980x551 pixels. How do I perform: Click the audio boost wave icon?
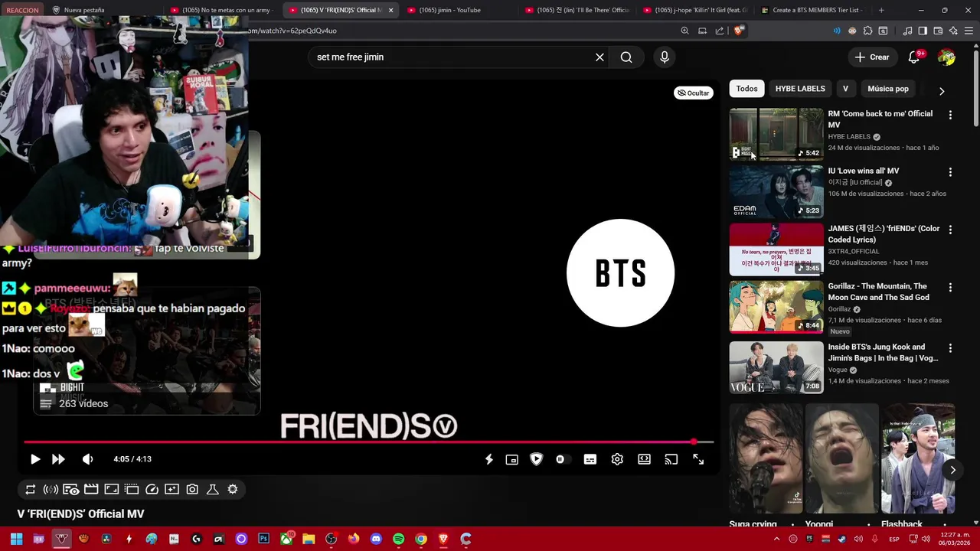pos(51,489)
